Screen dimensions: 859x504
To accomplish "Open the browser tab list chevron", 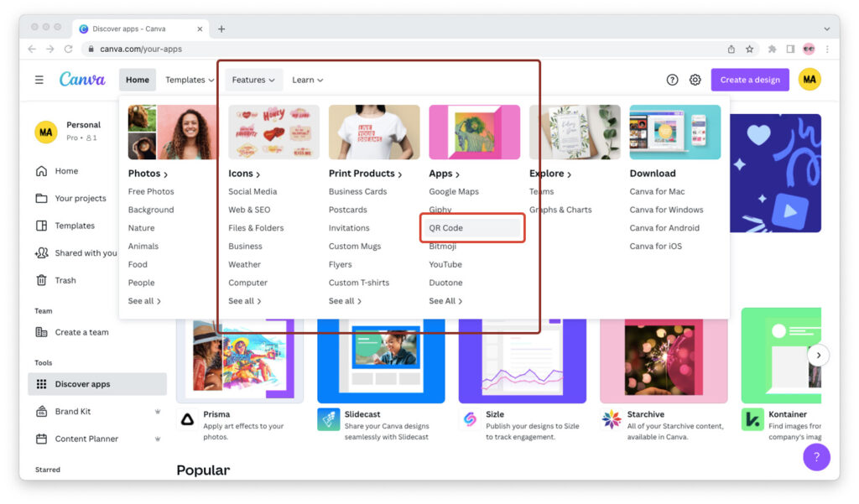I will 826,29.
